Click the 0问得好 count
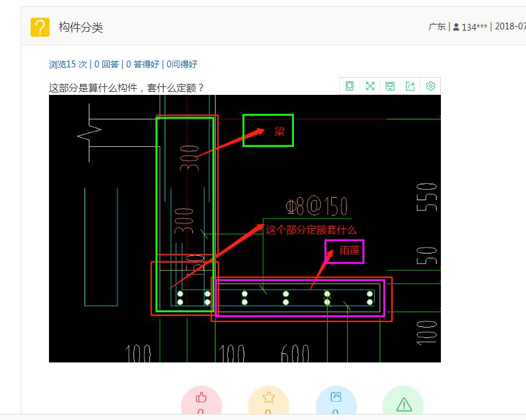Viewport: 526px width, 420px height. coord(182,64)
